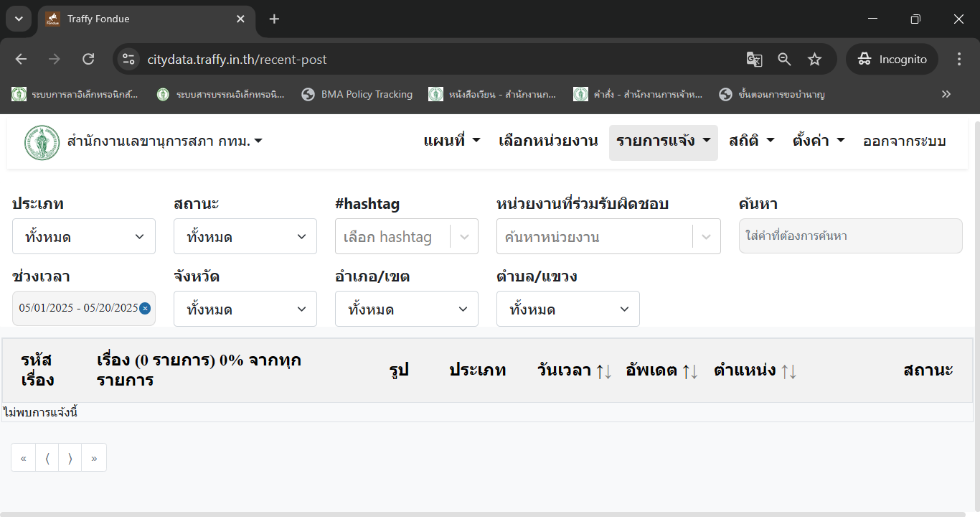Sort by อัพเดต column arrows
980x517 pixels.
coord(690,371)
